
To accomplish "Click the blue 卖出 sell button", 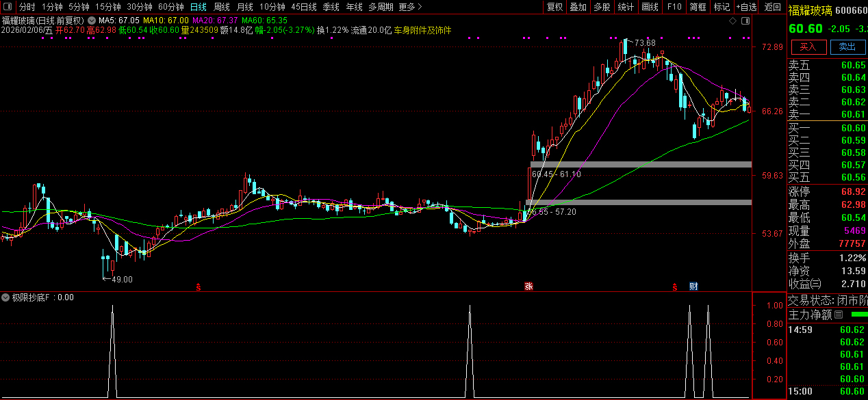I will pyautogui.click(x=847, y=46).
